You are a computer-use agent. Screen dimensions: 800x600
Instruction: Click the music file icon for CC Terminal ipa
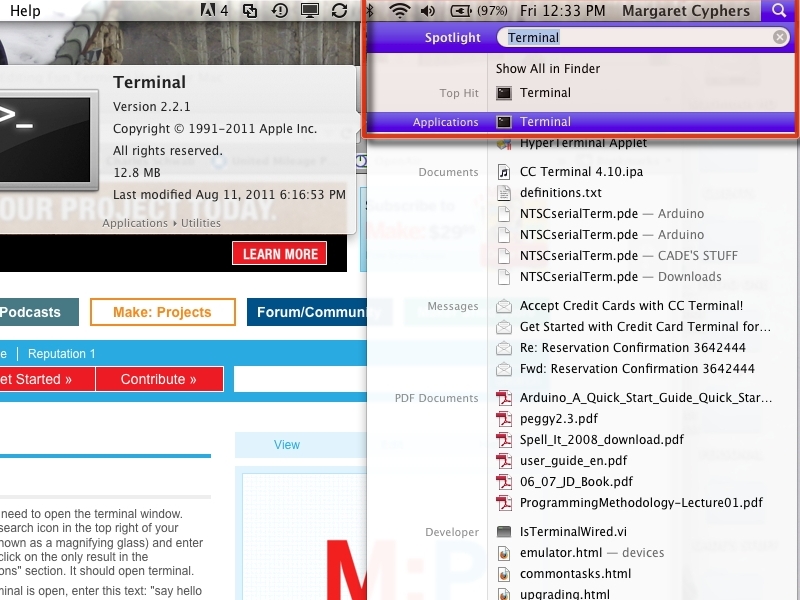(x=504, y=172)
